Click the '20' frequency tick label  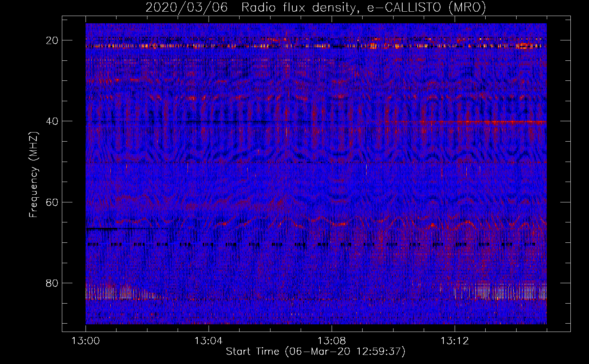point(52,40)
